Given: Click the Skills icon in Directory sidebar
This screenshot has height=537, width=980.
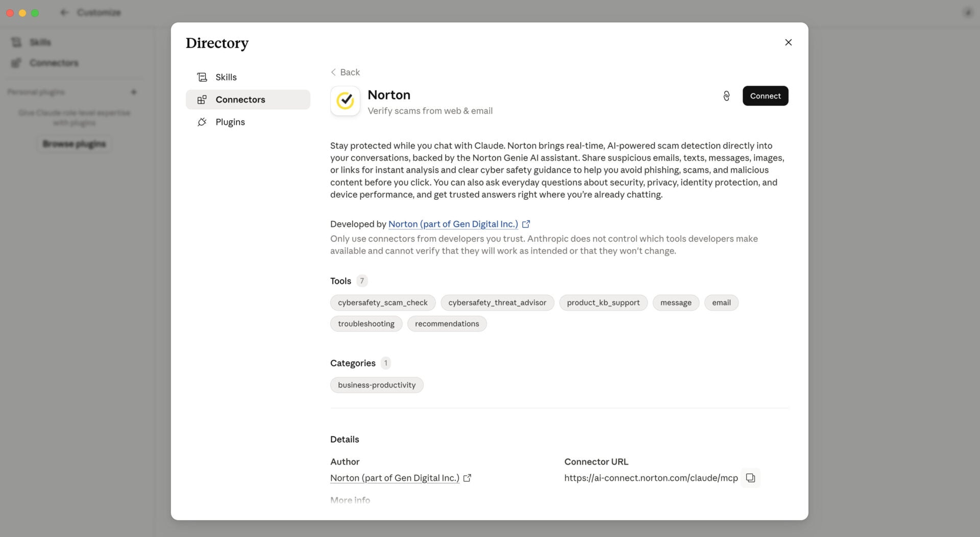Looking at the screenshot, I should [x=202, y=77].
